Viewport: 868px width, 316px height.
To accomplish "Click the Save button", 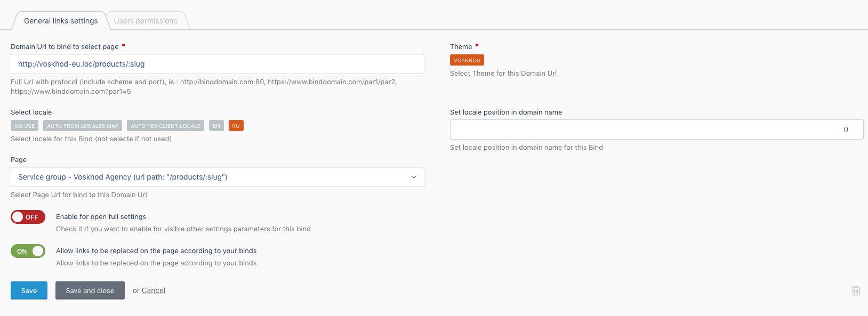I will coord(29,290).
